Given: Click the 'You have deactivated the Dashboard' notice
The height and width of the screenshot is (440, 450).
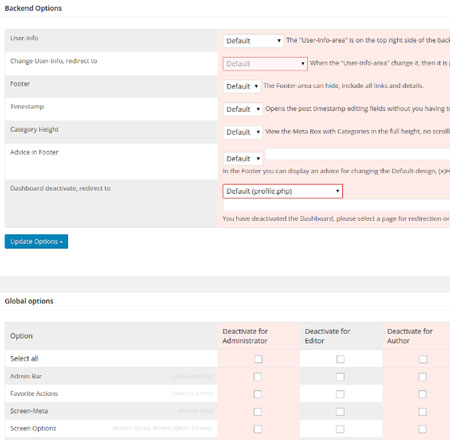Looking at the screenshot, I should pos(336,219).
